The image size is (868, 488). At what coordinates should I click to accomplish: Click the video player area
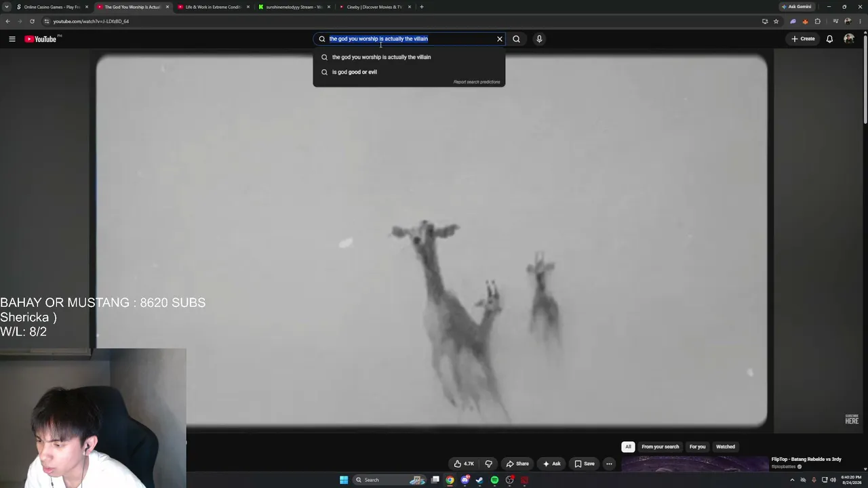(431, 241)
